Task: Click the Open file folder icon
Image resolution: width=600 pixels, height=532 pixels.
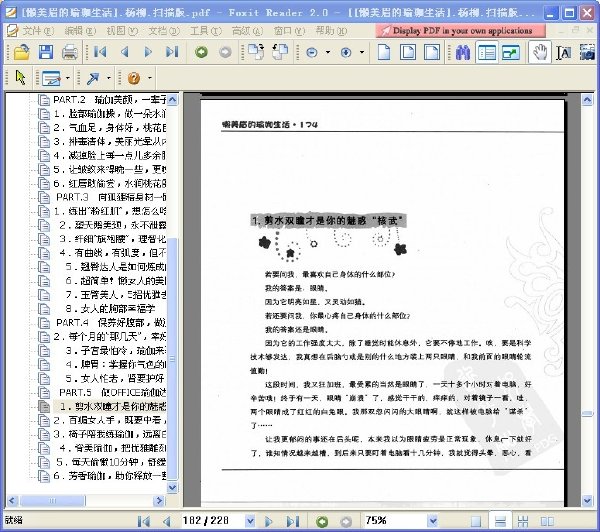Action: (x=21, y=52)
